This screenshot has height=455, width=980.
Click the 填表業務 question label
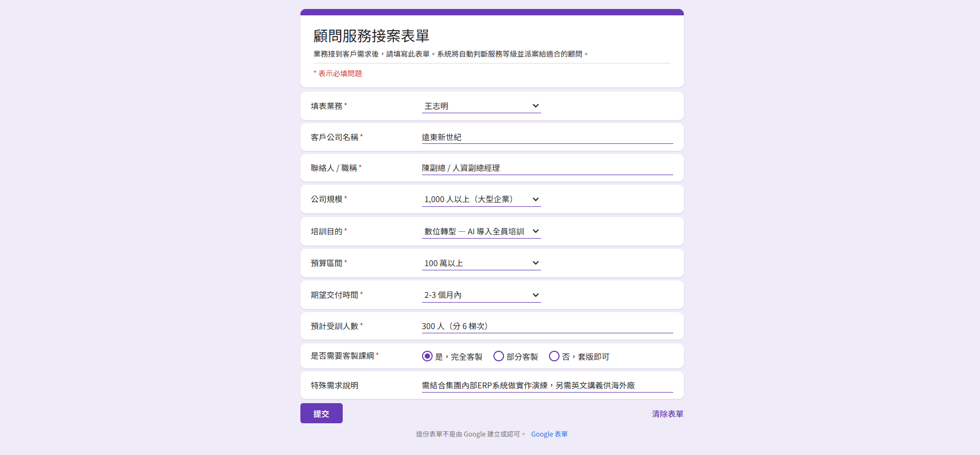pyautogui.click(x=327, y=106)
